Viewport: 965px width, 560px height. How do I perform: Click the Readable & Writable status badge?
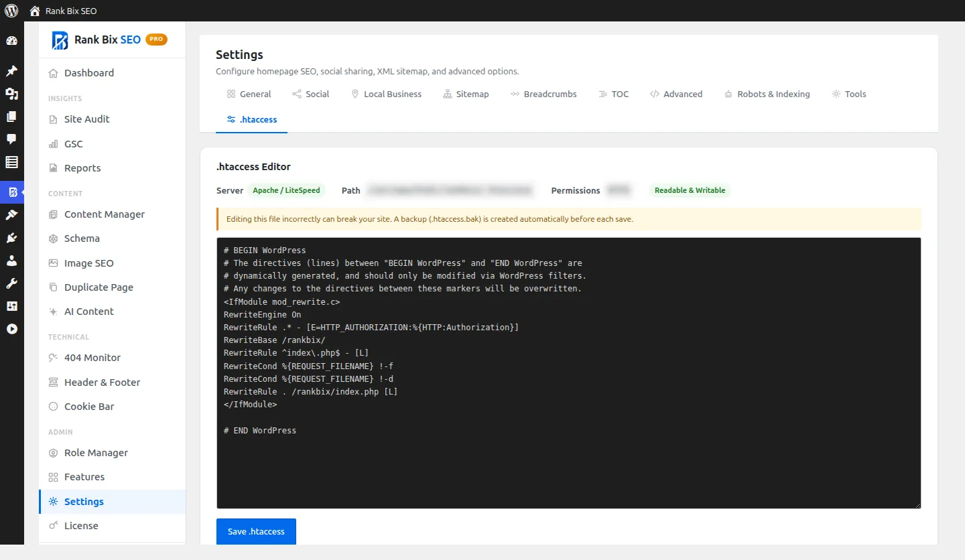point(690,191)
